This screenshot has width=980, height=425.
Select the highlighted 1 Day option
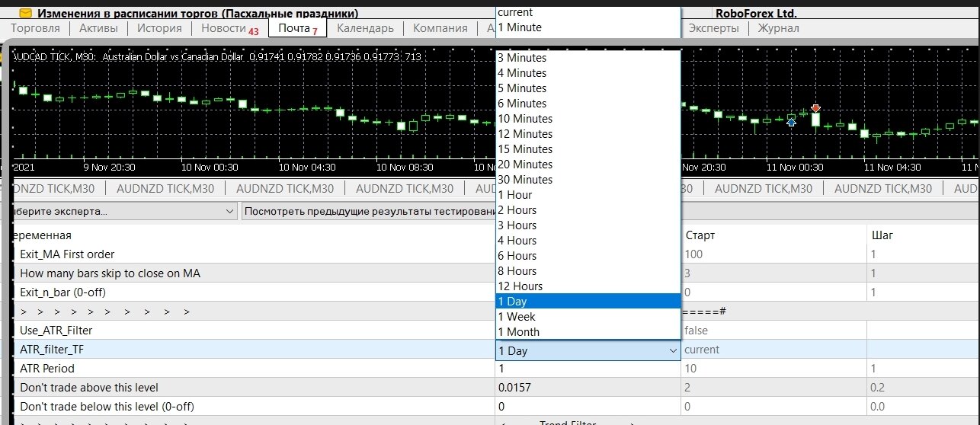588,302
